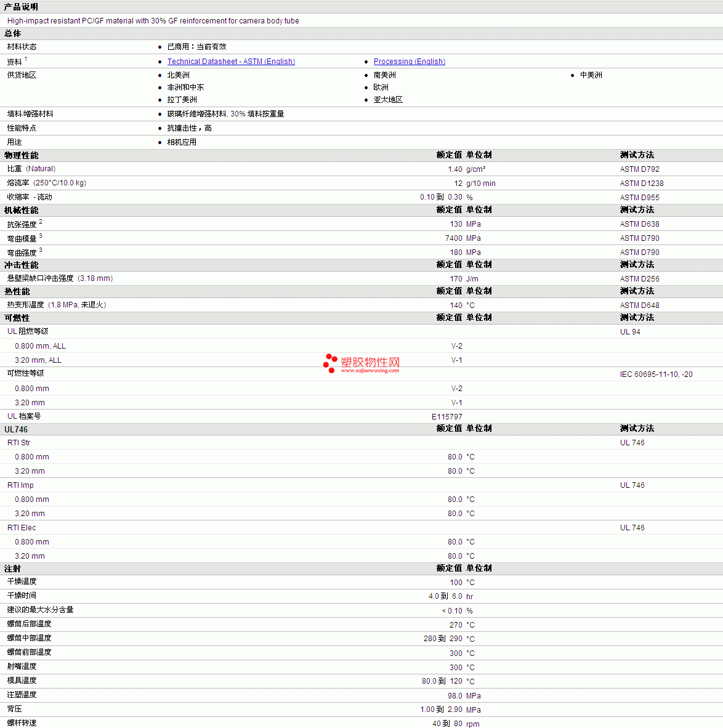
Task: Click the mold temperature value '80.0 到 120'
Action: tap(442, 682)
